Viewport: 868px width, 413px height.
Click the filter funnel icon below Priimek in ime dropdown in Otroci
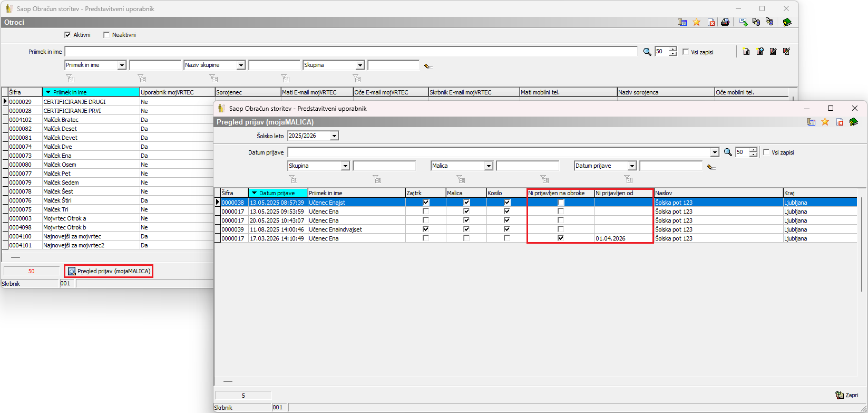(71, 79)
